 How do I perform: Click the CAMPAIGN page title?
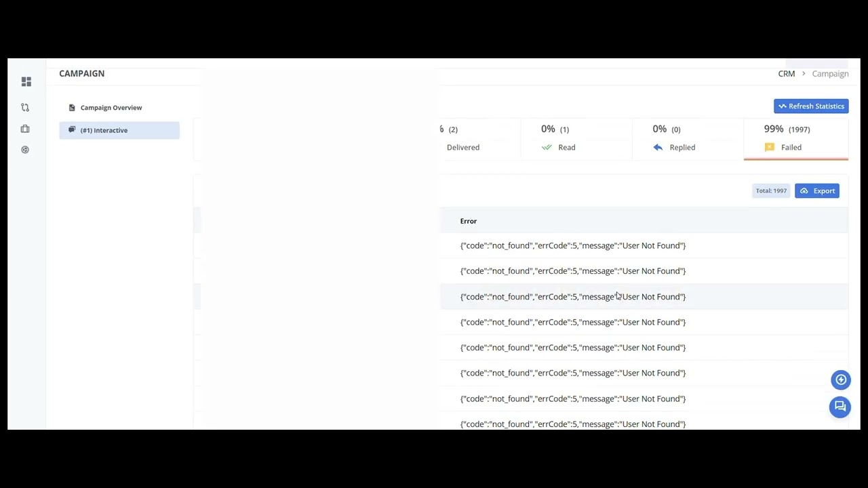click(x=82, y=73)
